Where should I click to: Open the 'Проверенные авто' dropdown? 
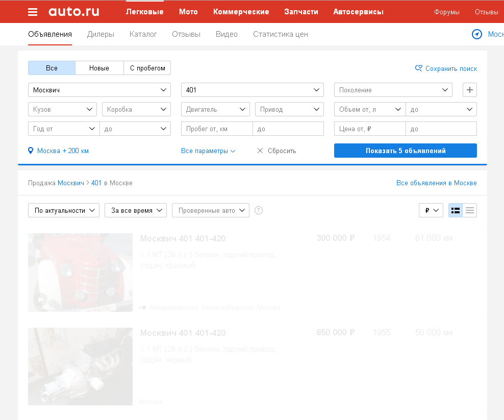211,210
